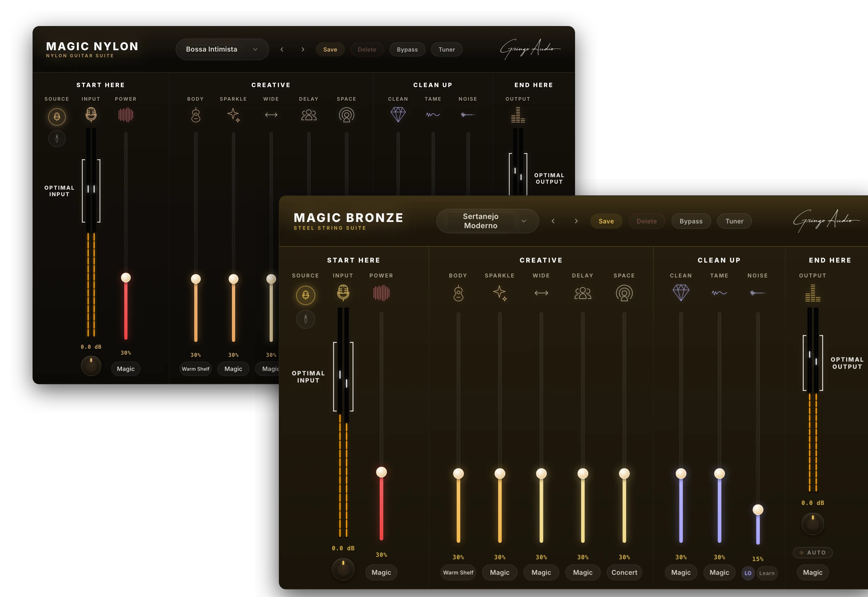Click the Noise slider handle in Magic Bronze

coord(758,509)
